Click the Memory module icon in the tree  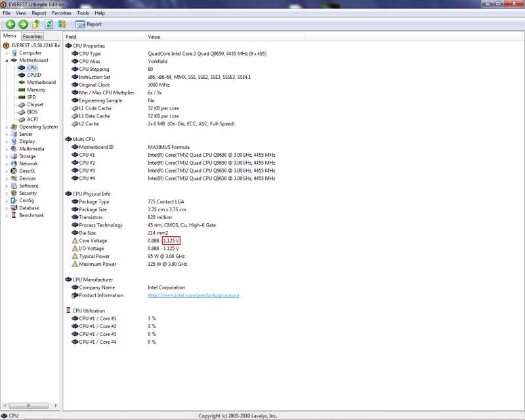pyautogui.click(x=22, y=90)
